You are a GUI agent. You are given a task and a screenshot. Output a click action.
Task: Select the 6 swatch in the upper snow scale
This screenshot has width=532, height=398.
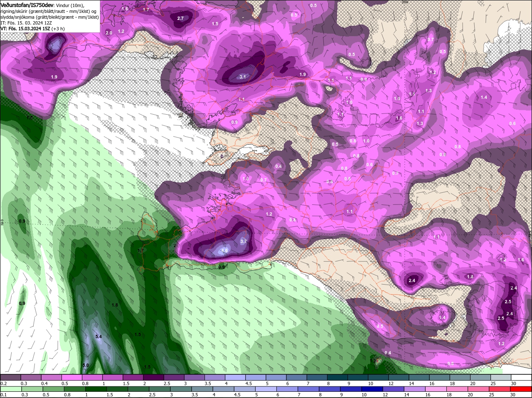(296, 377)
